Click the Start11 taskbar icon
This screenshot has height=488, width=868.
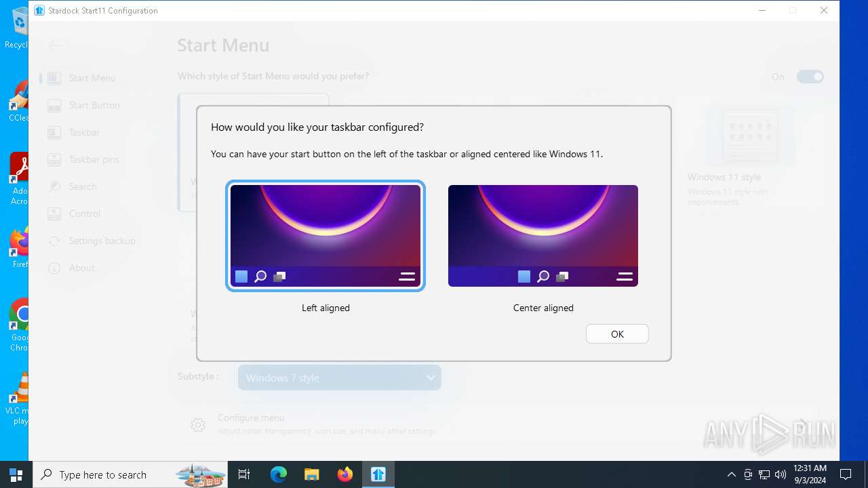click(x=378, y=474)
